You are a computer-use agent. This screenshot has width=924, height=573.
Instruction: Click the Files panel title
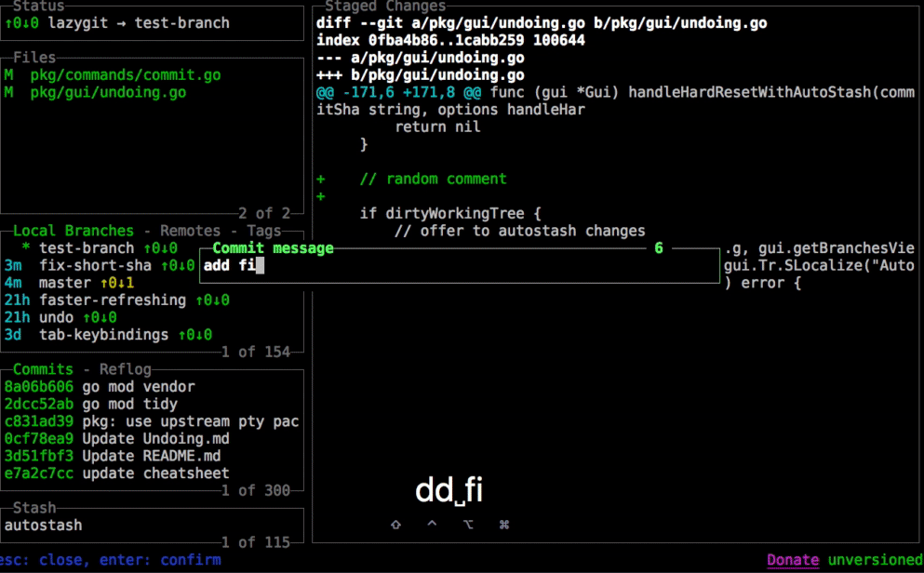pyautogui.click(x=34, y=58)
